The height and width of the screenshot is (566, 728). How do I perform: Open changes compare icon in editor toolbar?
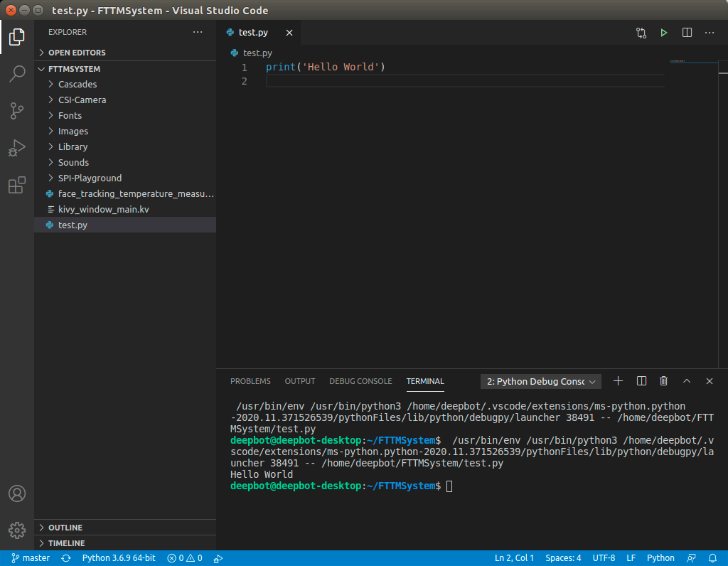pos(641,33)
